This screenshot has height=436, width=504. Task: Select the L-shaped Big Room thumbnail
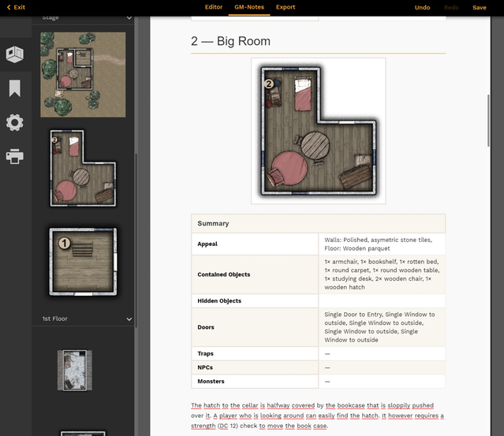[x=83, y=168]
